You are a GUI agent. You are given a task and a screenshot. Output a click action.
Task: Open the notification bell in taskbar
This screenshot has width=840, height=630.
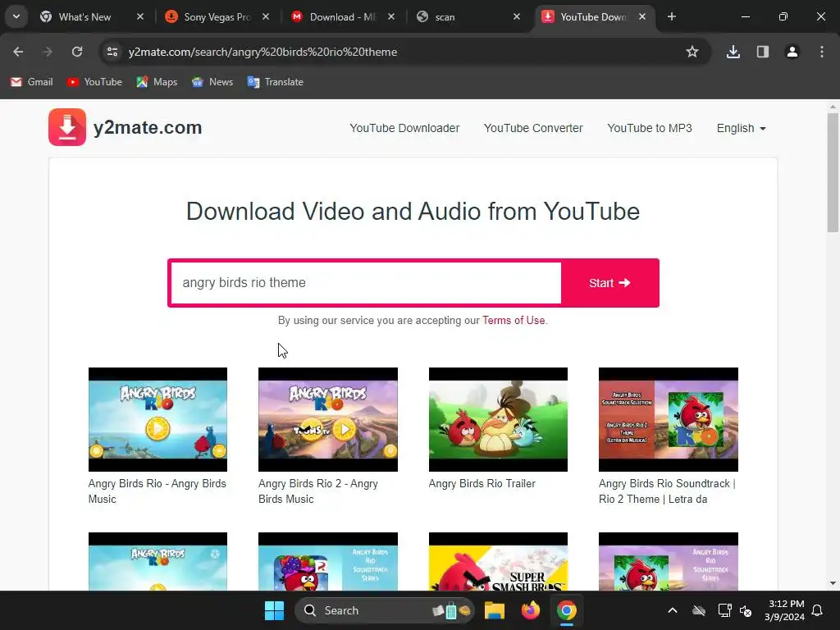click(x=817, y=610)
